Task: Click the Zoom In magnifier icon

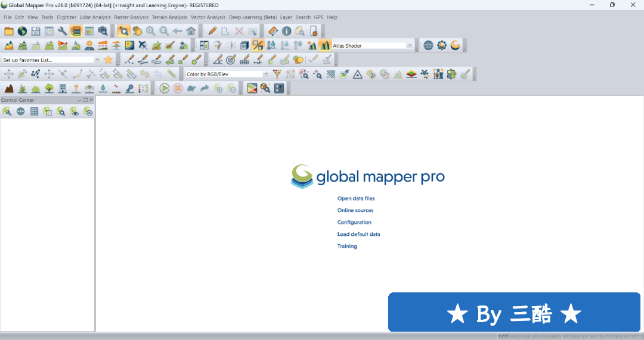Action: click(x=151, y=31)
